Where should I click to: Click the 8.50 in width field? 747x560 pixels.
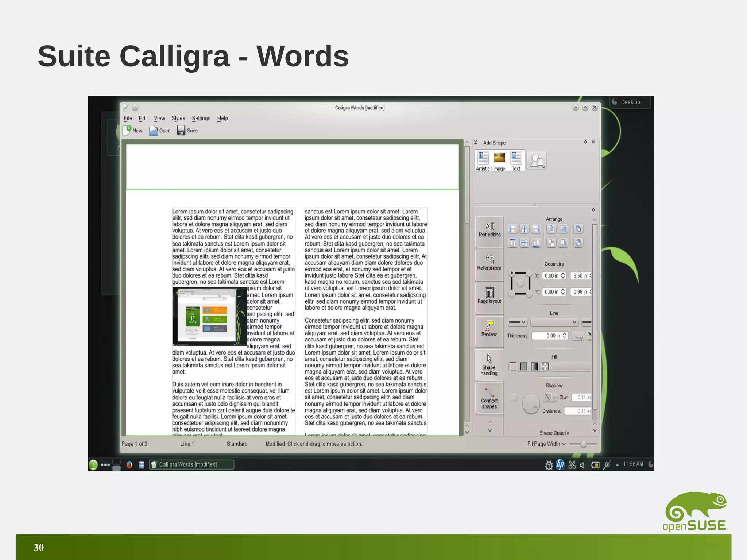[x=581, y=276]
